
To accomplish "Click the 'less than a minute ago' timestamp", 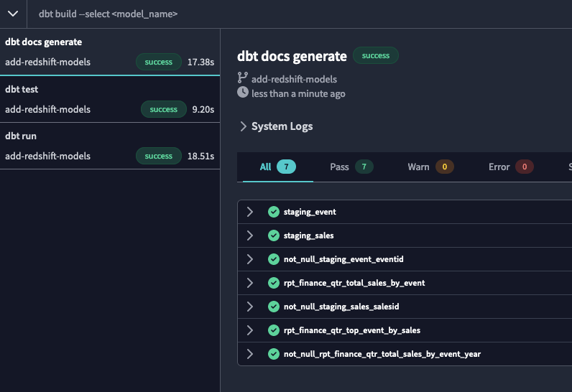I will pos(298,93).
